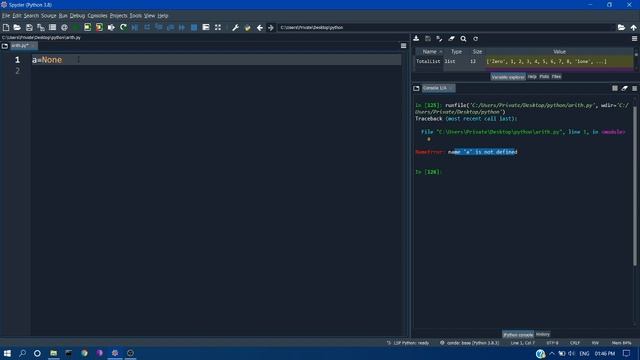Toggle fullscreen mode four-squares icon
640x360 pixels.
click(218, 27)
